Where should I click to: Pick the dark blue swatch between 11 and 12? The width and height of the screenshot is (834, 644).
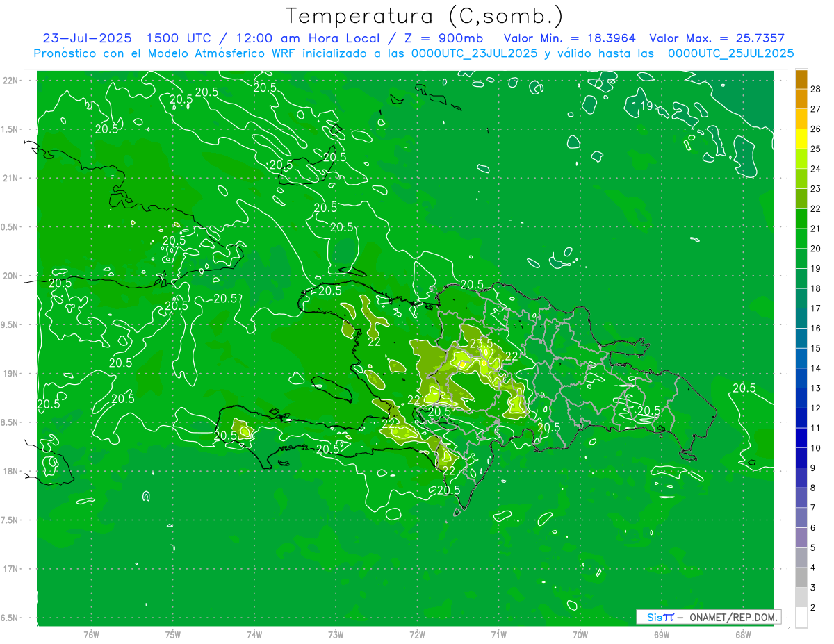[x=801, y=418]
